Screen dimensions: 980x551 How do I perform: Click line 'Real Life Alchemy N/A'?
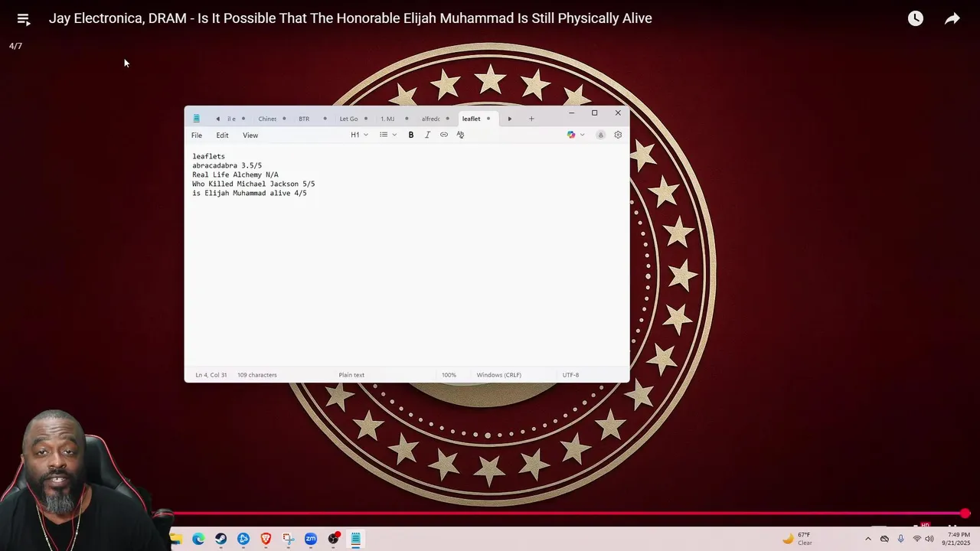(x=235, y=174)
